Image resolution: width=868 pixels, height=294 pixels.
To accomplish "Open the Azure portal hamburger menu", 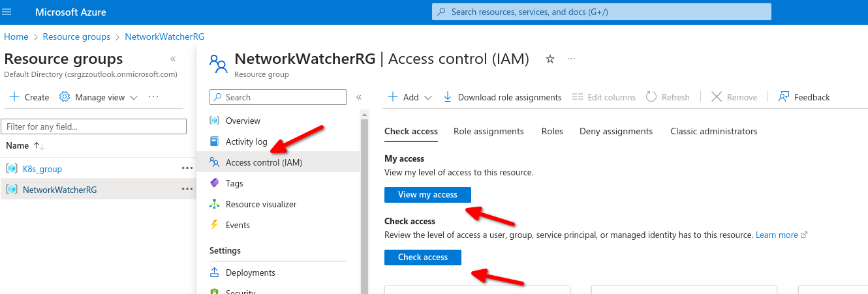I will point(7,12).
